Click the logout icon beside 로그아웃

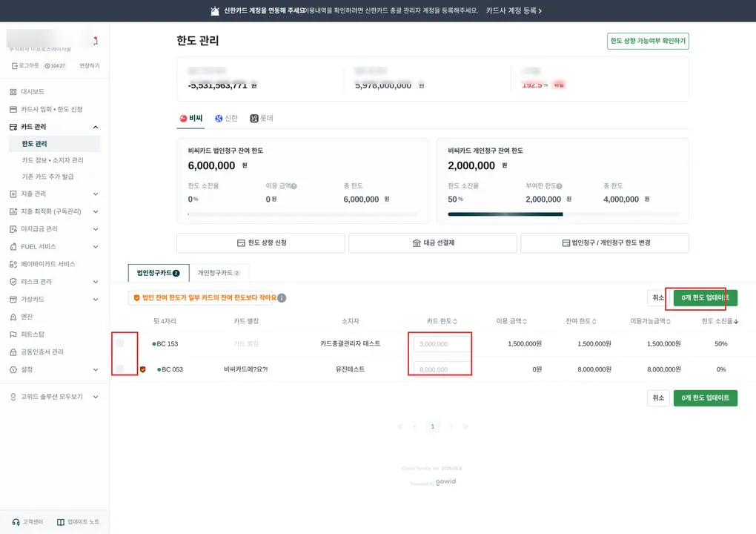(x=15, y=65)
